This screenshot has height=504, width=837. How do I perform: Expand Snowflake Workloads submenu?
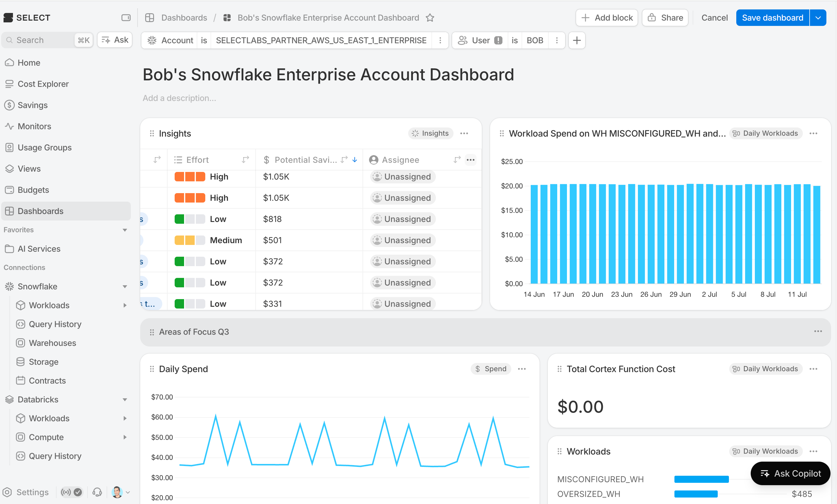(x=125, y=305)
